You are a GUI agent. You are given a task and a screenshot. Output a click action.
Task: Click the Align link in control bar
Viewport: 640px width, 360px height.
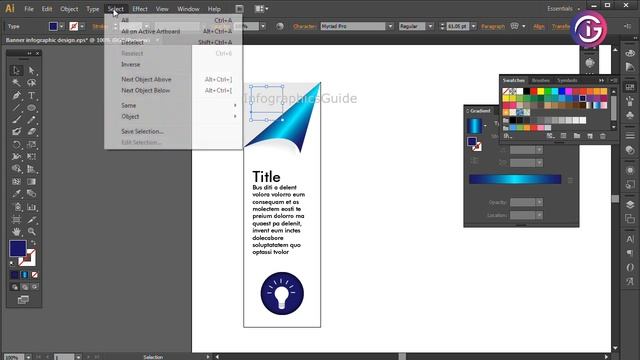click(x=539, y=26)
